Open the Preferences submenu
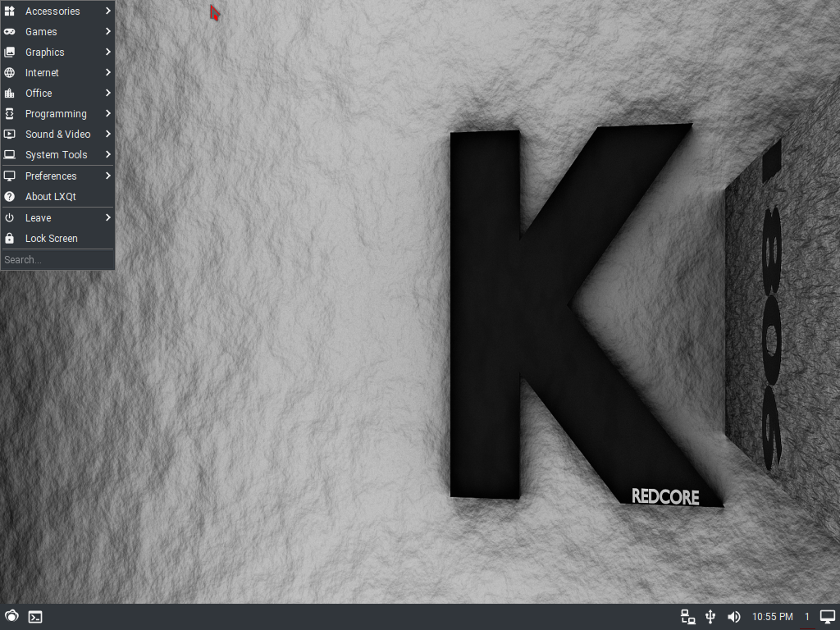The width and height of the screenshot is (840, 630). 57,176
